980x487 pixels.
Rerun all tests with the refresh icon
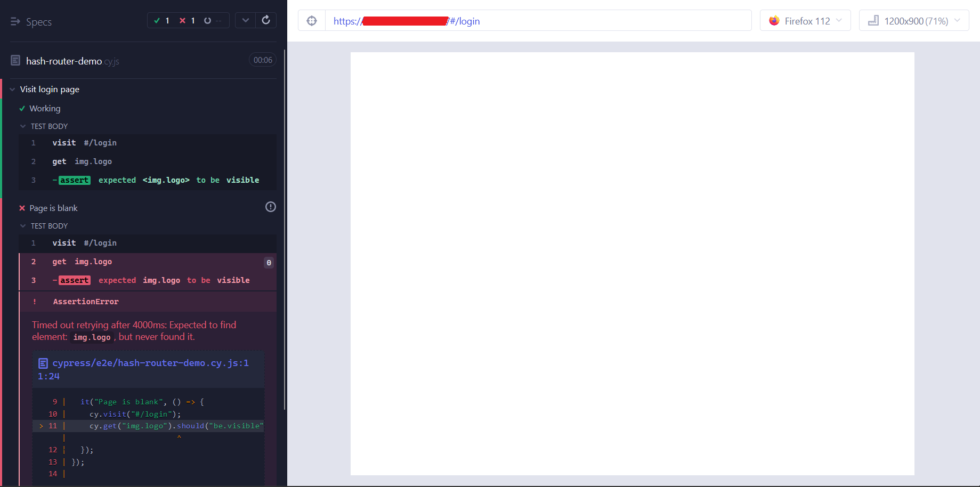coord(266,20)
